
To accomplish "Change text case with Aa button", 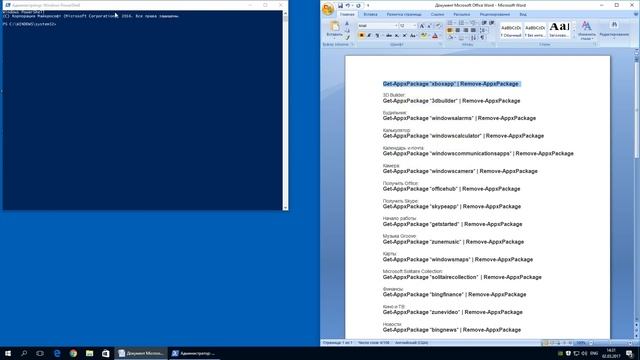I will 413,36.
